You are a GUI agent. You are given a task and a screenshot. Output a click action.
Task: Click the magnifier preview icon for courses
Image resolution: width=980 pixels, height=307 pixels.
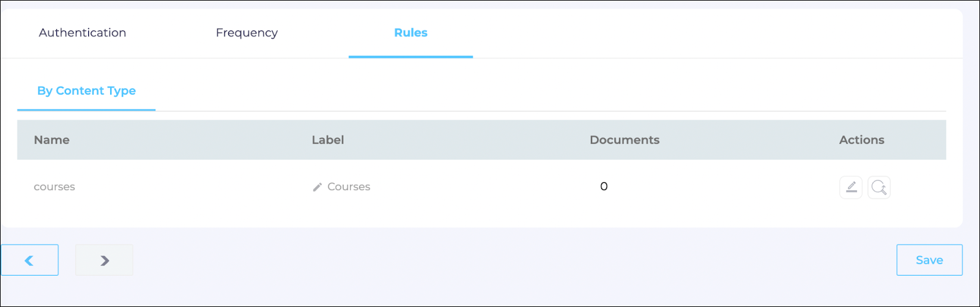tap(878, 187)
